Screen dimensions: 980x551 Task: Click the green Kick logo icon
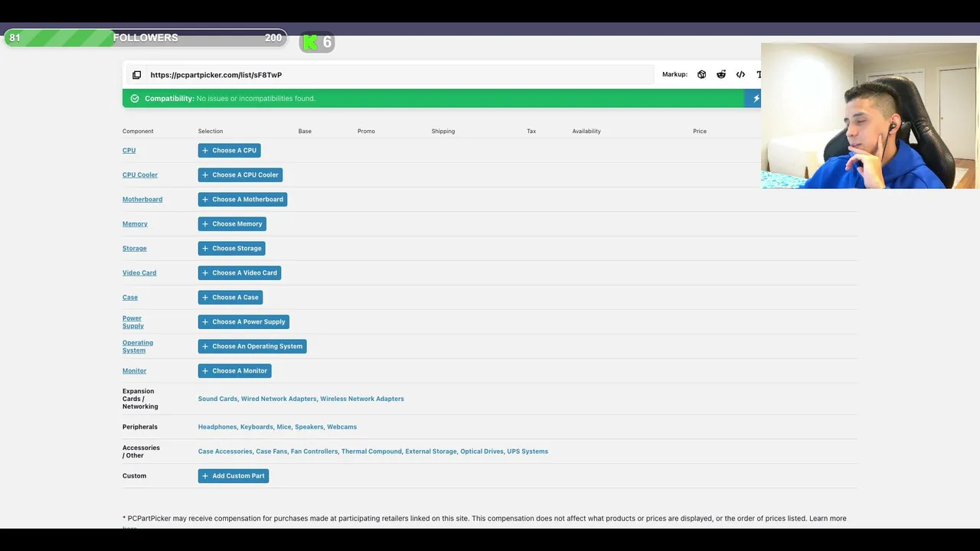tap(310, 42)
